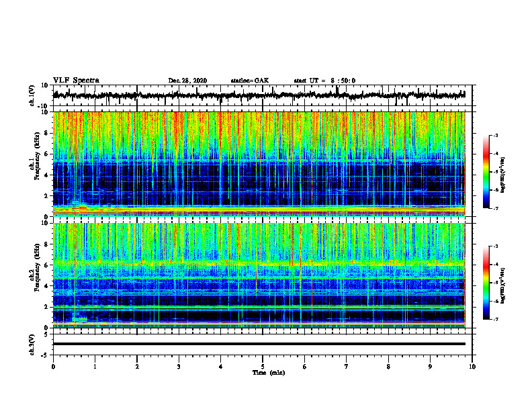
Task: Click the color scale bar beside ch.2 spectrogram
Action: (486, 283)
